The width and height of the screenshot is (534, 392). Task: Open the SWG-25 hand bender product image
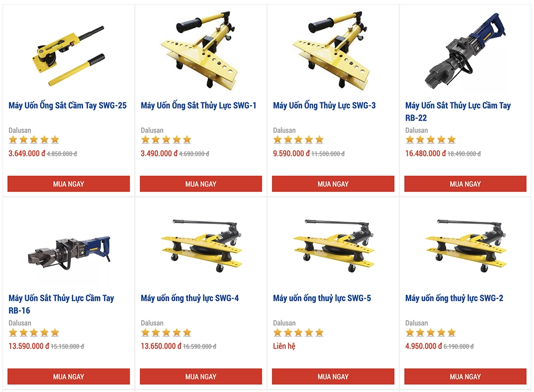(x=68, y=54)
